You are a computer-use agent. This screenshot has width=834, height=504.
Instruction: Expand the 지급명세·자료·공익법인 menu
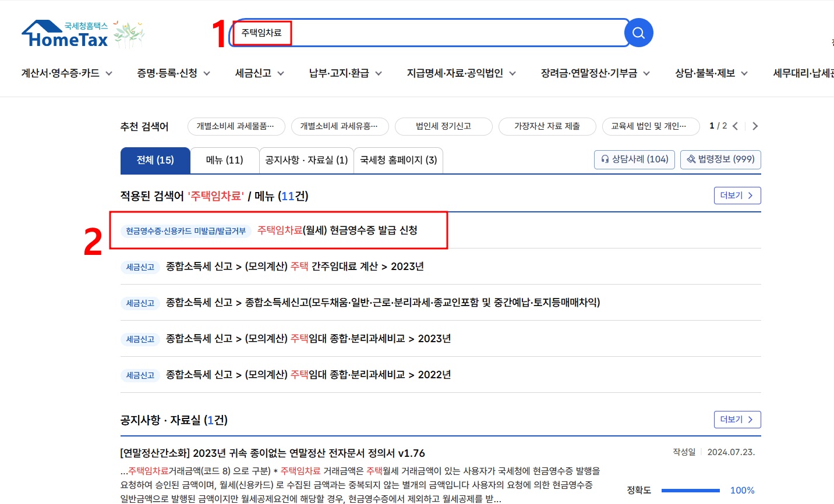click(x=461, y=73)
